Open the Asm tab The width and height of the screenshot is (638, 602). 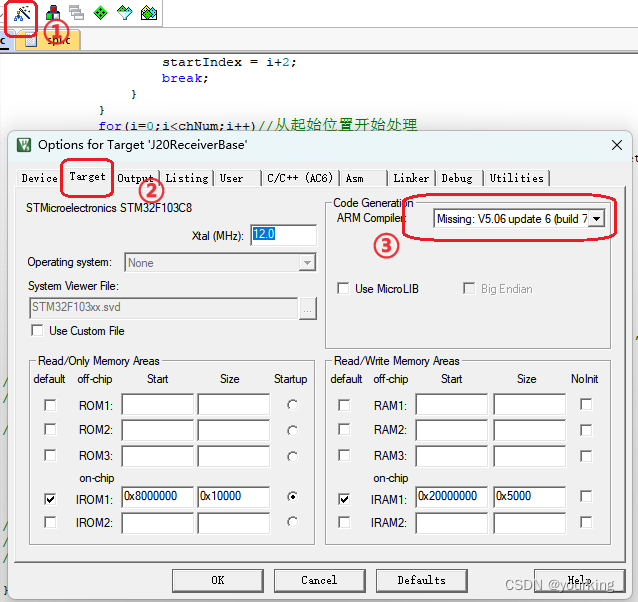(x=364, y=178)
